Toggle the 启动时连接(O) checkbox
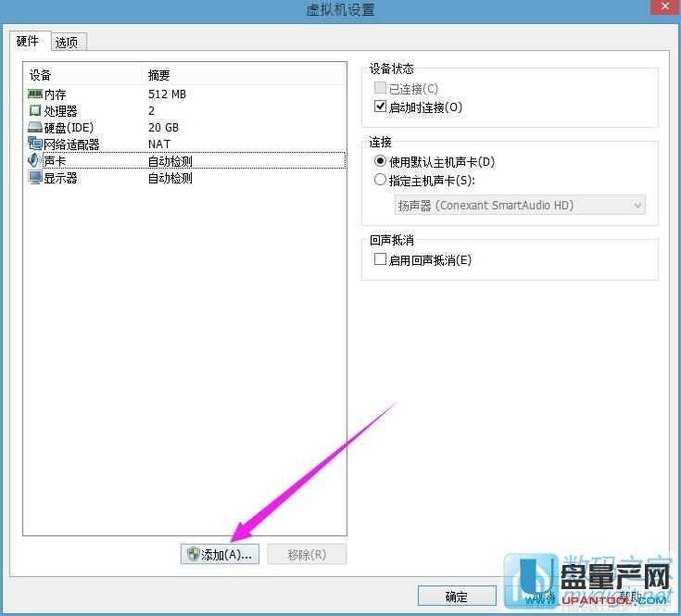The height and width of the screenshot is (616, 681). 380,107
